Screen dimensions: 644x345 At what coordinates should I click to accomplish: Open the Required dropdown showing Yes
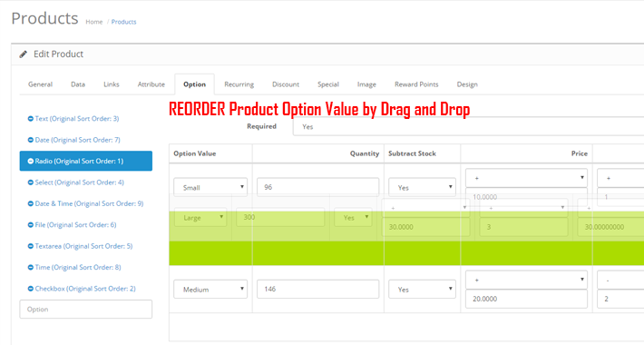pos(468,126)
